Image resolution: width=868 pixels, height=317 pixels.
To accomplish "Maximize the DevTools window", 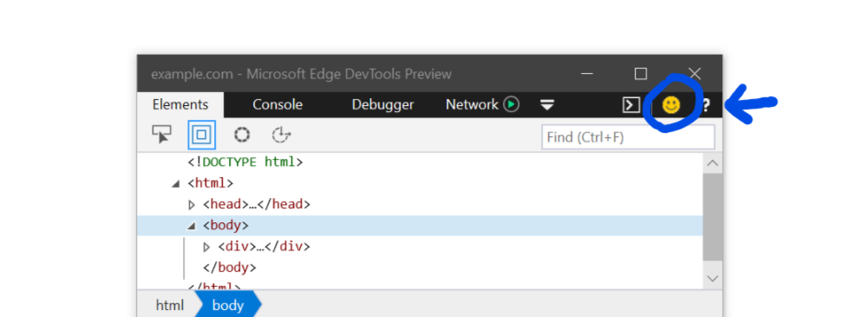I will (x=641, y=73).
